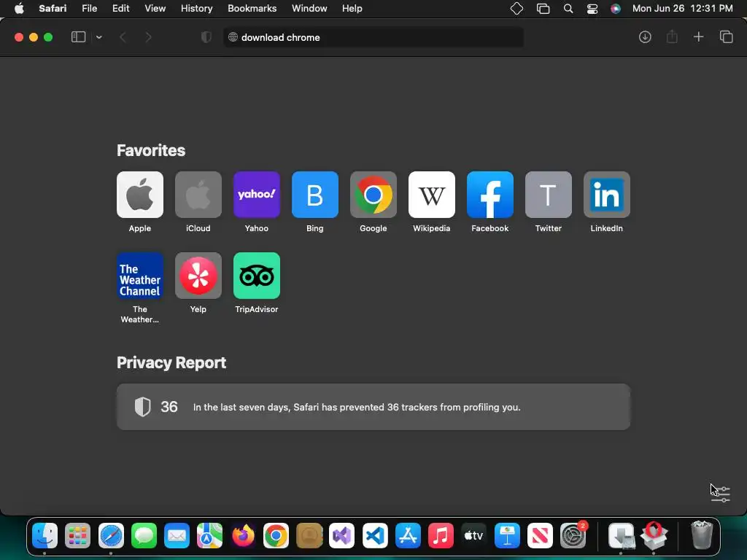The height and width of the screenshot is (560, 747).
Task: Open Trash from the Dock
Action: coord(702,536)
